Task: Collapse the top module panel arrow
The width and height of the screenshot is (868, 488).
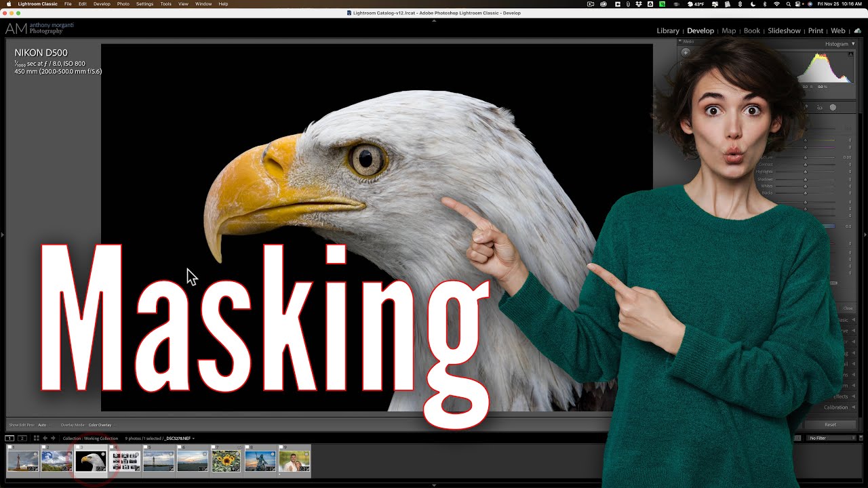Action: point(434,20)
